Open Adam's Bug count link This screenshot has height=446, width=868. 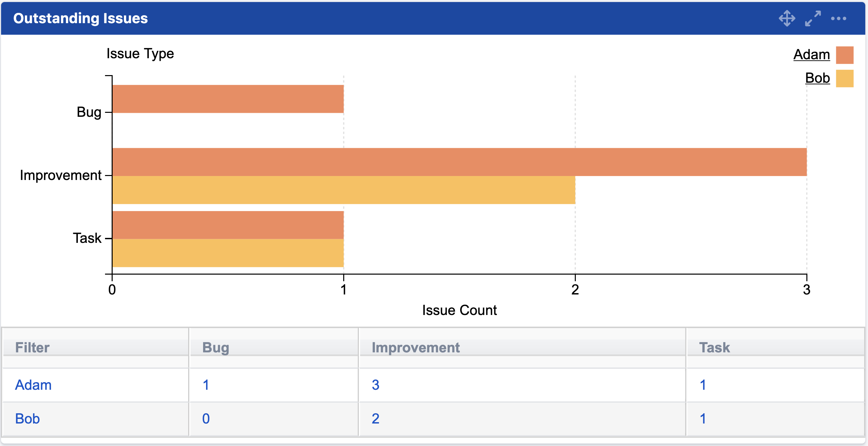[206, 385]
